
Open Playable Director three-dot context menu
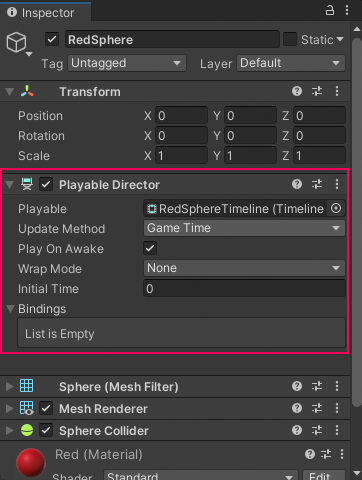pyautogui.click(x=337, y=184)
